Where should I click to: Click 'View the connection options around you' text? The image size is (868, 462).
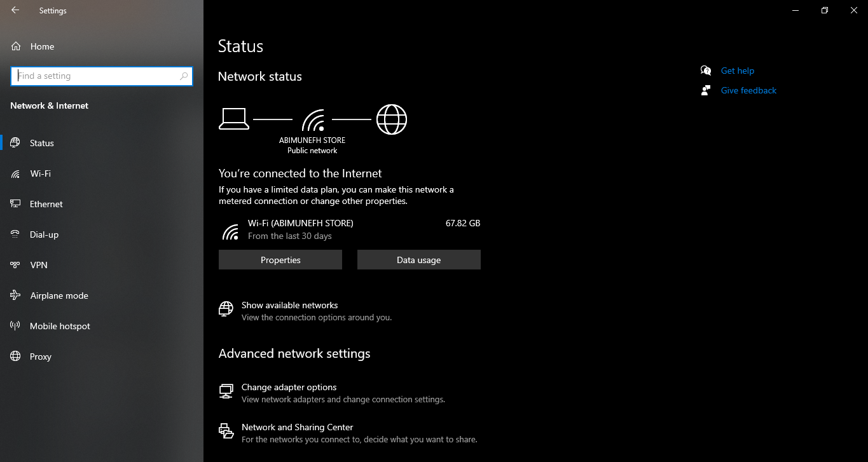(317, 317)
